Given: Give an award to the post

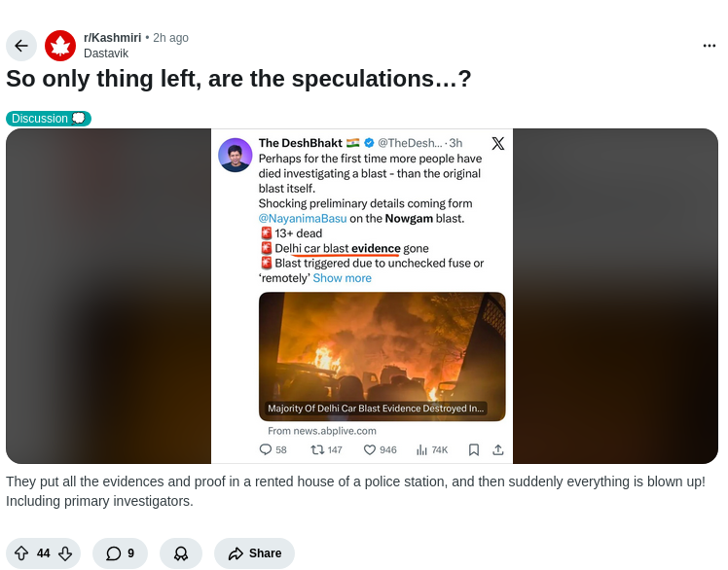Looking at the screenshot, I should point(181,553).
